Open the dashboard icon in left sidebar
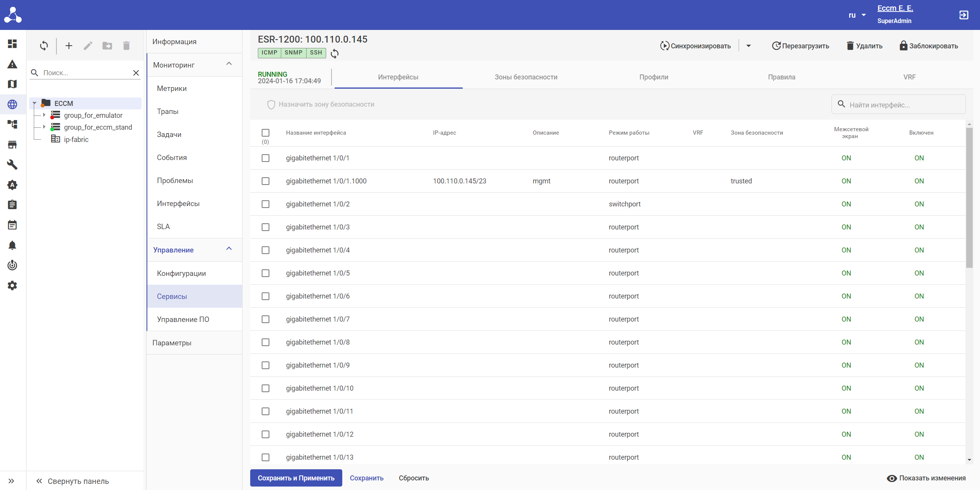 tap(12, 44)
